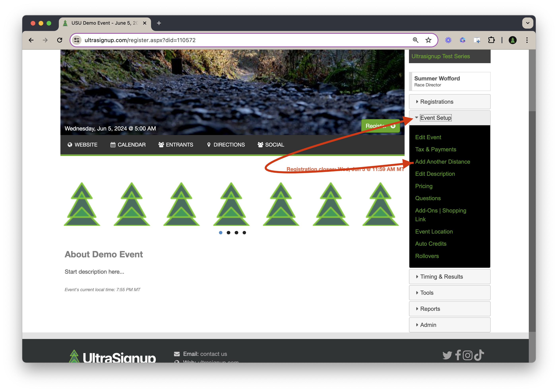Expand the Reports panel
This screenshot has width=558, height=392.
(x=450, y=309)
